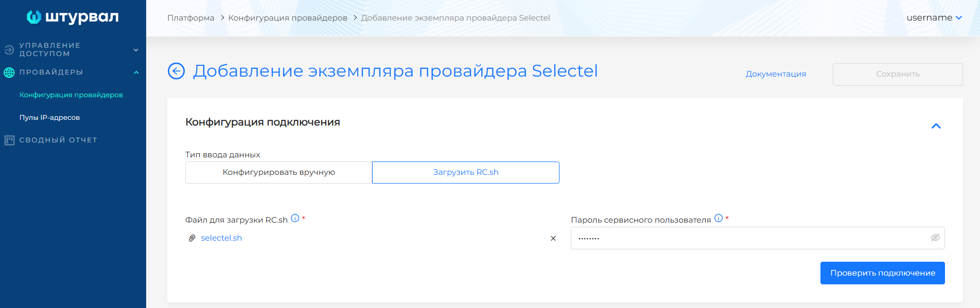Image resolution: width=980 pixels, height=308 pixels.
Task: Open Пулы IP-адресов sidebar item
Action: tap(49, 118)
